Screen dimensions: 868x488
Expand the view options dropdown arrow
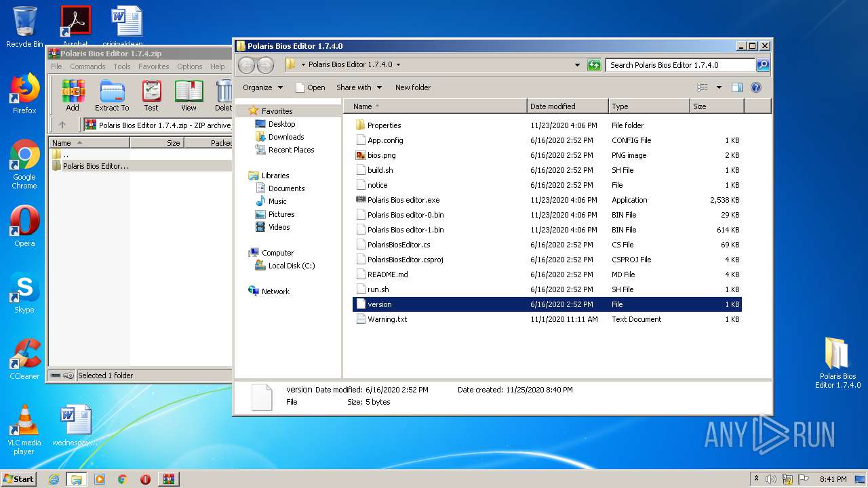click(x=719, y=87)
